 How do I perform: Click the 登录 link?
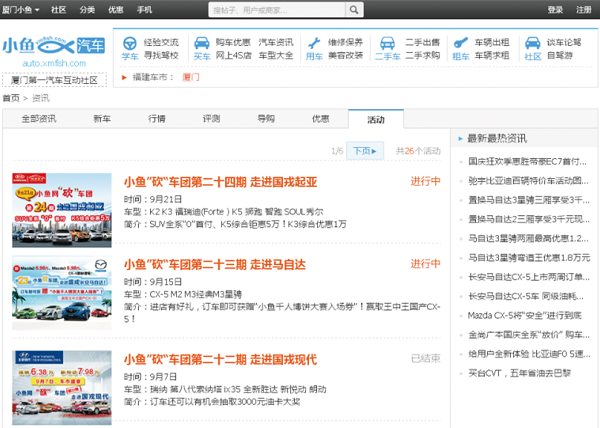pos(555,10)
